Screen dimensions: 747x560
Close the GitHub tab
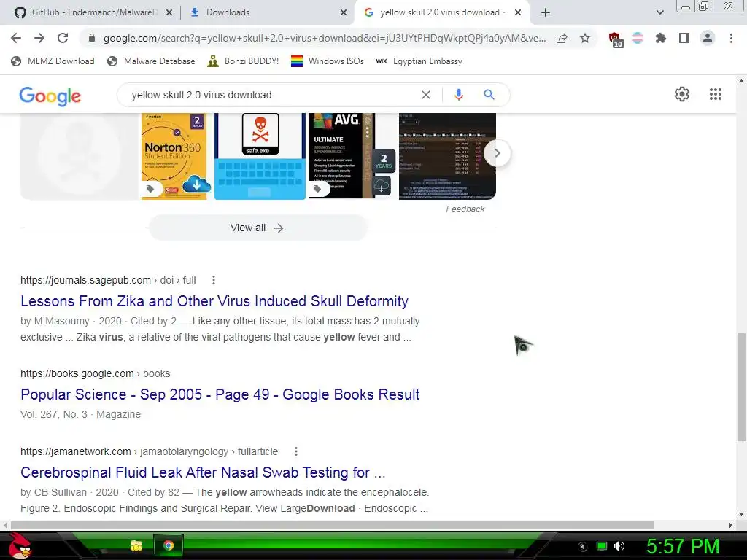(169, 13)
